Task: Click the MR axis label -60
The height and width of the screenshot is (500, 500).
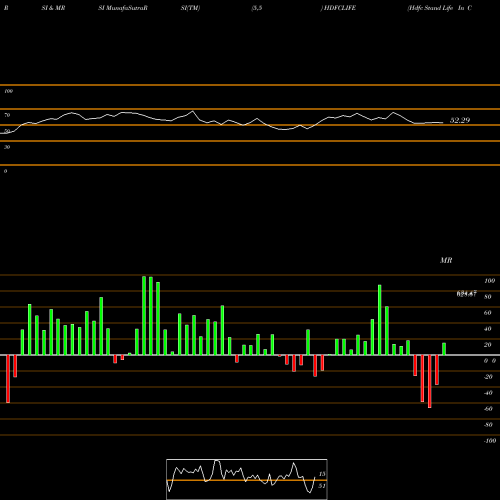Action: click(488, 409)
